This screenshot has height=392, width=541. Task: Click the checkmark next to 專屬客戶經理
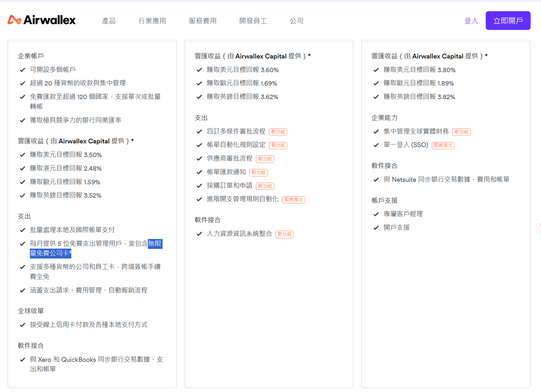pyautogui.click(x=376, y=214)
